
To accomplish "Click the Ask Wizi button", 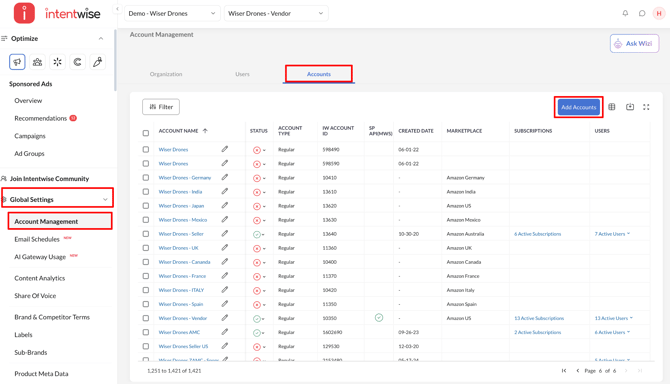I will coord(635,44).
